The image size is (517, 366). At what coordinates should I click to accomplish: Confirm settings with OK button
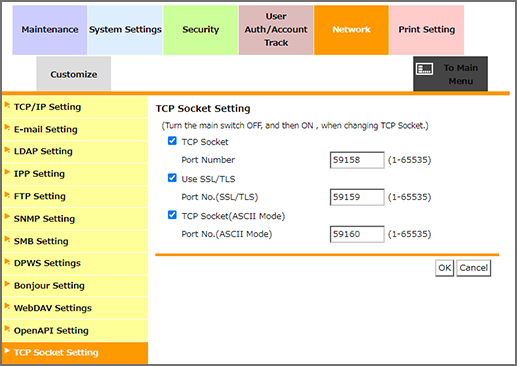(444, 268)
